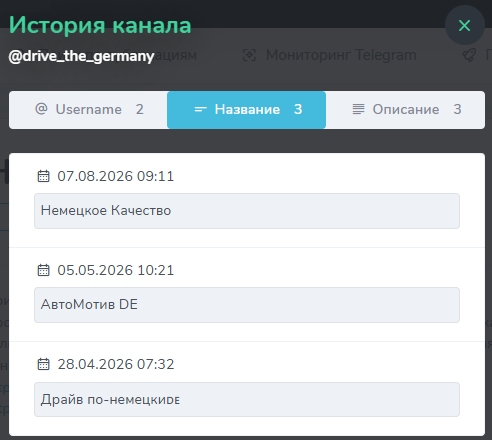Click the АвтоМотив DE name field
Image resolution: width=492 pixels, height=440 pixels.
click(247, 305)
